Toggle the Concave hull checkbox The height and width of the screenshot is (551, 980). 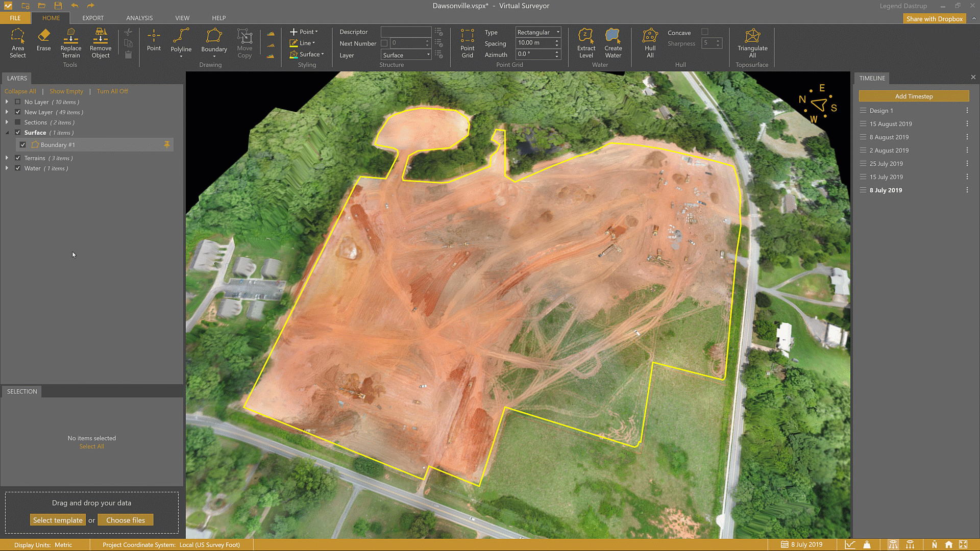(x=705, y=32)
